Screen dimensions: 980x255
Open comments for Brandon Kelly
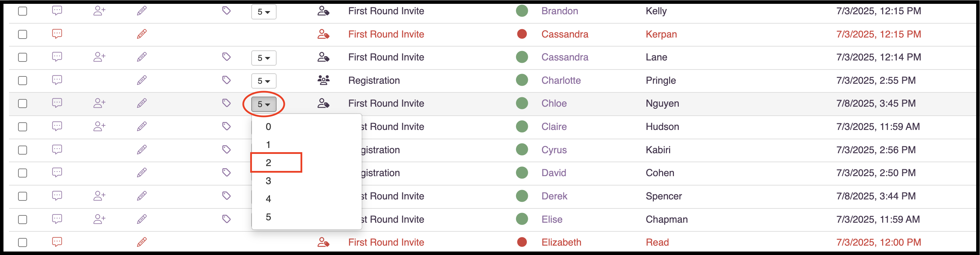click(x=57, y=11)
